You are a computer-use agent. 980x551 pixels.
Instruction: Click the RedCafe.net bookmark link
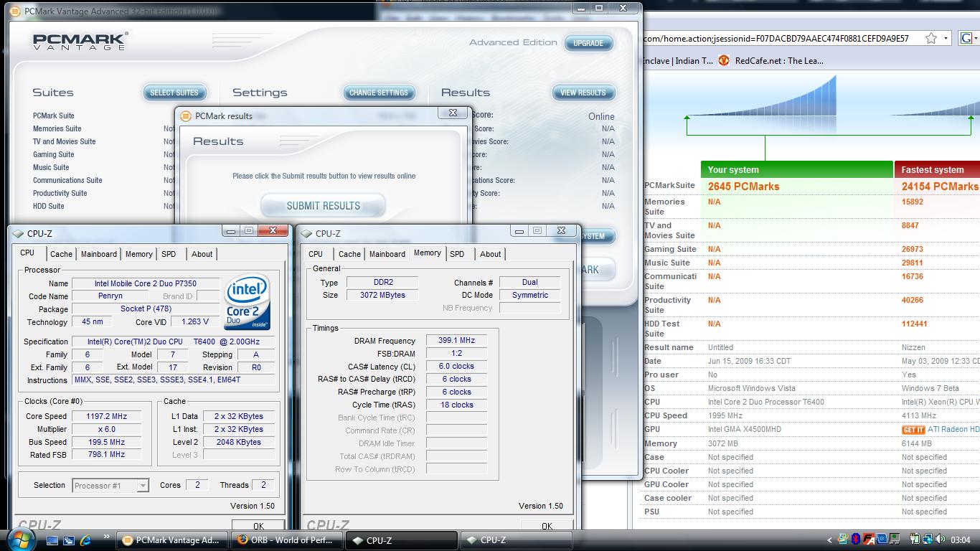[779, 61]
